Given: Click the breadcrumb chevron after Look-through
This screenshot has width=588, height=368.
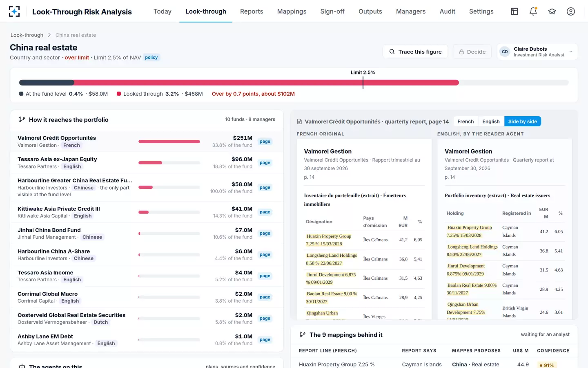Looking at the screenshot, I should pyautogui.click(x=49, y=35).
